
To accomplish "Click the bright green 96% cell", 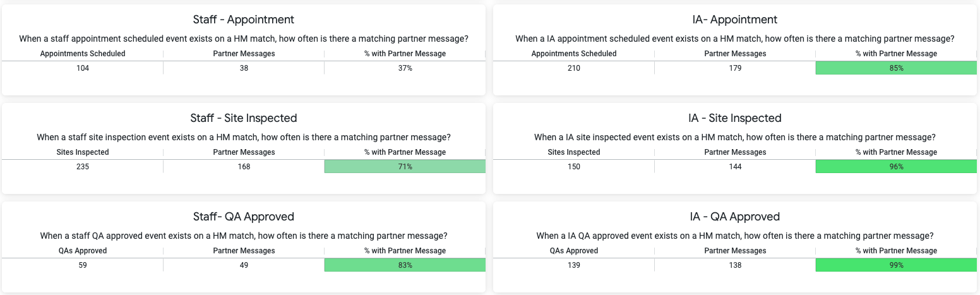I will pyautogui.click(x=896, y=167).
